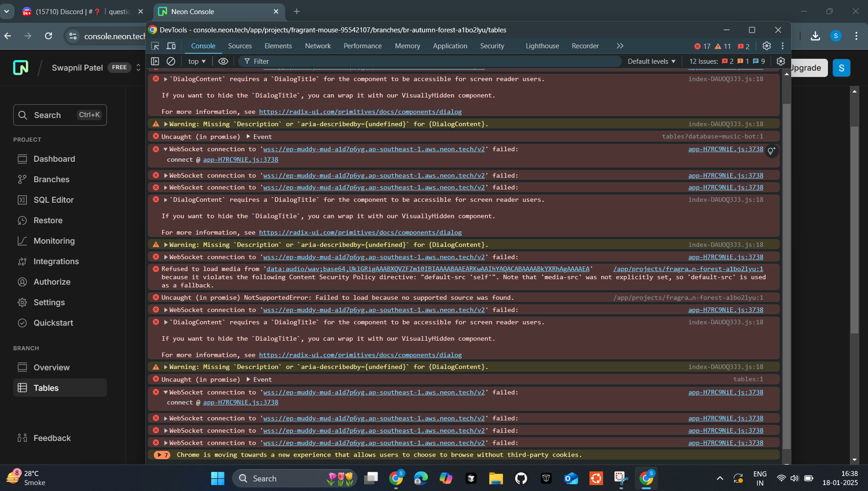Click the taskbar volume icon
Viewport: 868px width, 491px height.
pos(794,478)
